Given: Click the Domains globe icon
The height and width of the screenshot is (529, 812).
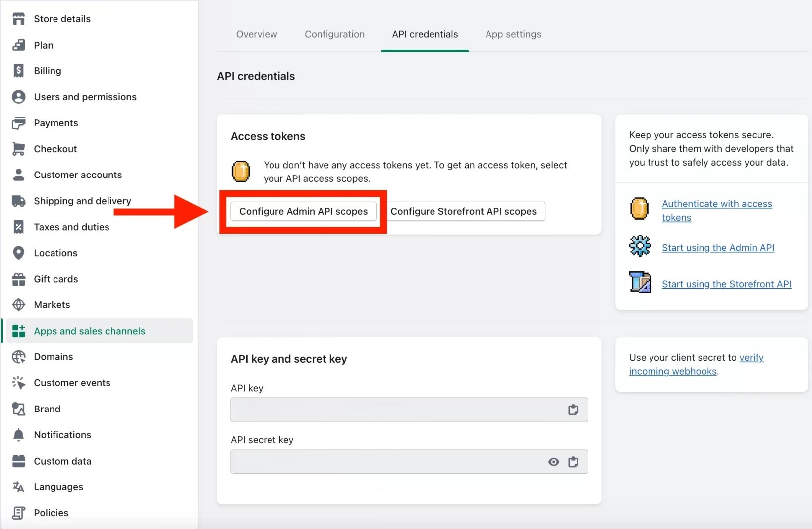Looking at the screenshot, I should [18, 357].
